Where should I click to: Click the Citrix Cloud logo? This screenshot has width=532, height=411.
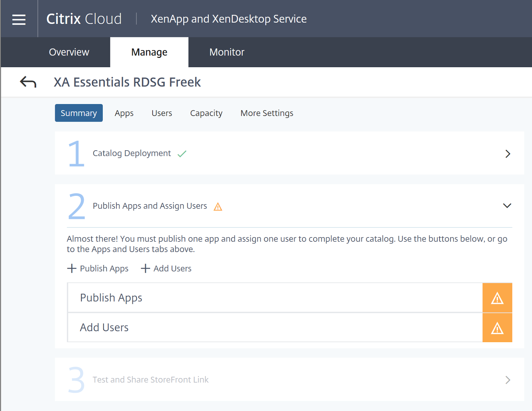[84, 19]
